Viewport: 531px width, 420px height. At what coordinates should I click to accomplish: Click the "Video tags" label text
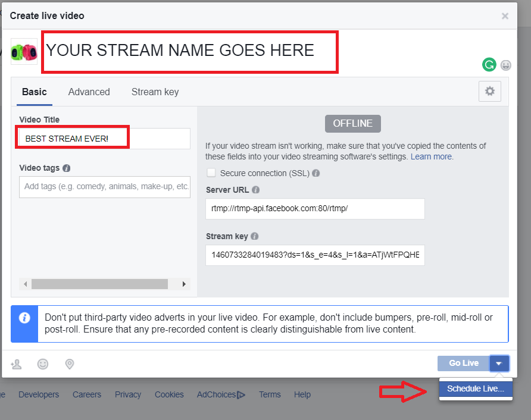coord(39,168)
